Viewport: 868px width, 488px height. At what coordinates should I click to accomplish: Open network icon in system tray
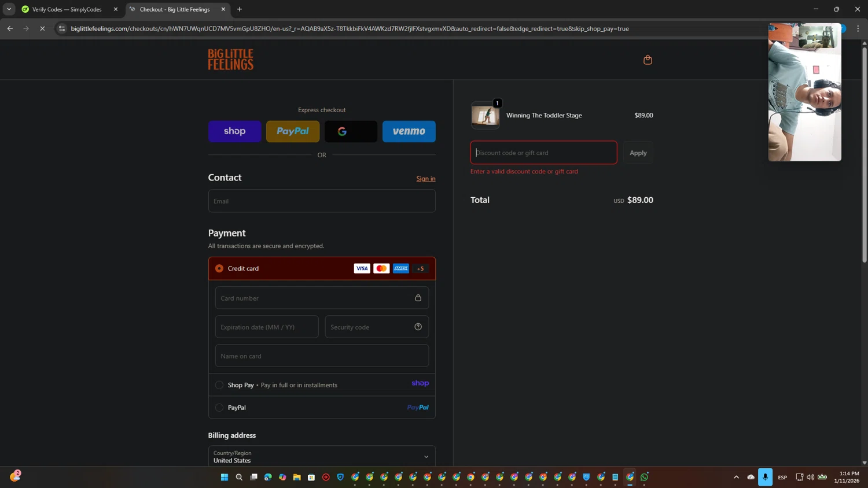click(799, 477)
